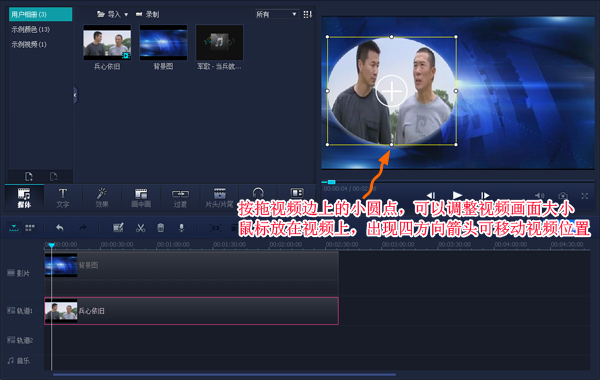Select the 军歌 audio file thumbnail
The image size is (600, 380).
[x=219, y=42]
